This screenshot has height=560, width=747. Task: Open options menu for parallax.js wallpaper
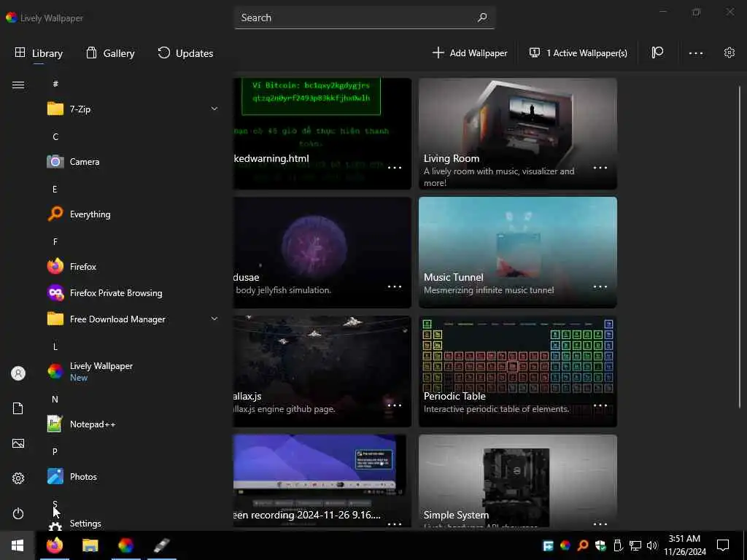tap(395, 405)
